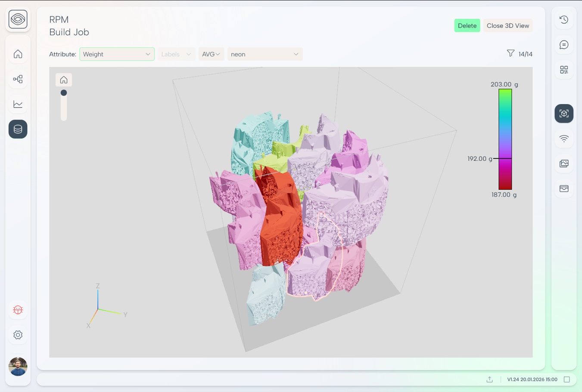Open the image gallery icon
This screenshot has height=392, width=582.
coord(564,164)
